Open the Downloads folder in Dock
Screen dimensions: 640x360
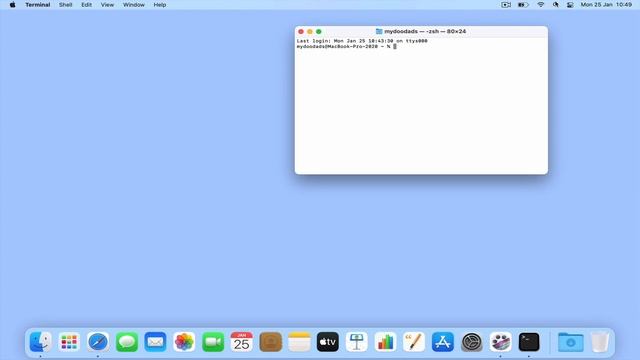pos(571,342)
